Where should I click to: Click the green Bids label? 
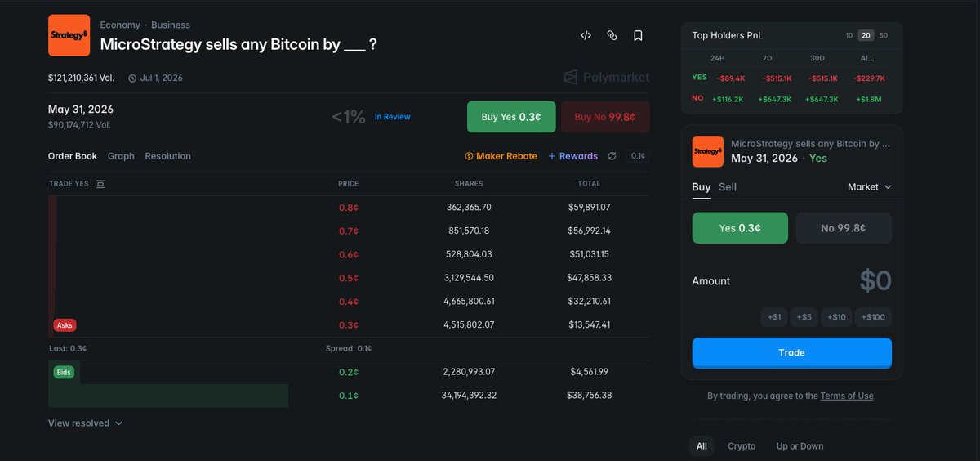(x=64, y=372)
